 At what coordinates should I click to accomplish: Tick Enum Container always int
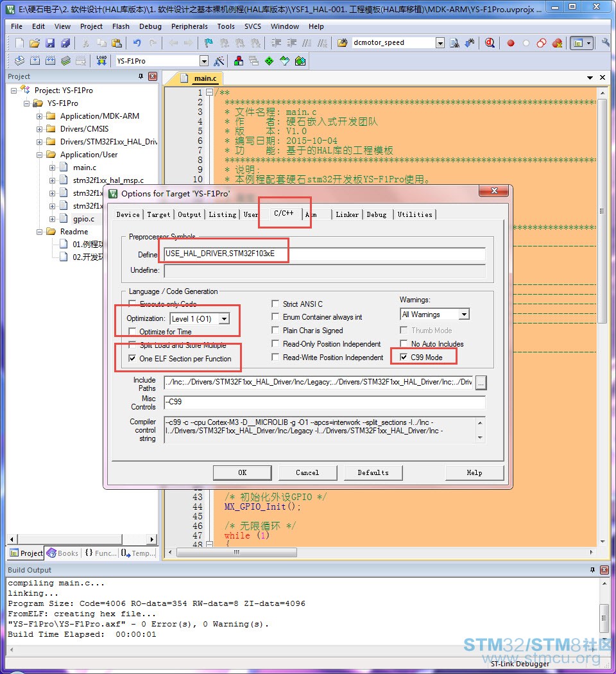275,317
